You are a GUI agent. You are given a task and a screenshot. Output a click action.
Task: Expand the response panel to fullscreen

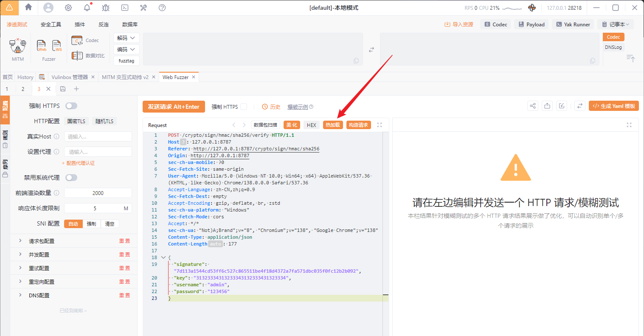tap(629, 125)
